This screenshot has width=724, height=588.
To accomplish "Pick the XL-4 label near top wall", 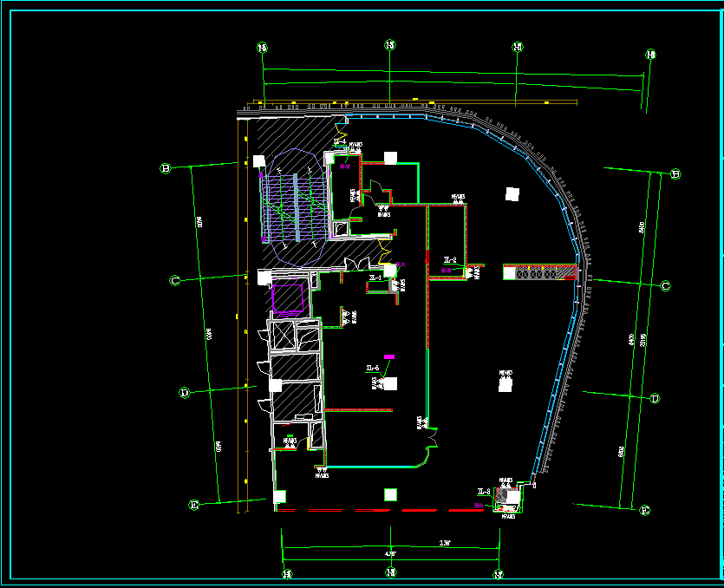I will (340, 141).
